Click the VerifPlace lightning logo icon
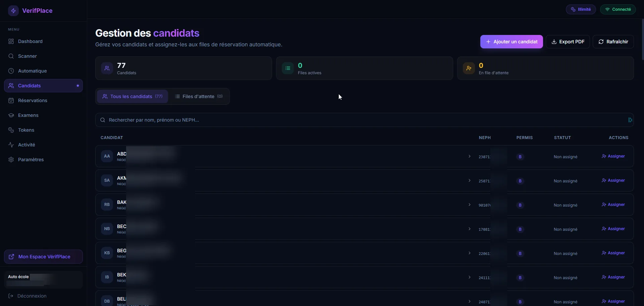644x306 pixels. (x=13, y=11)
